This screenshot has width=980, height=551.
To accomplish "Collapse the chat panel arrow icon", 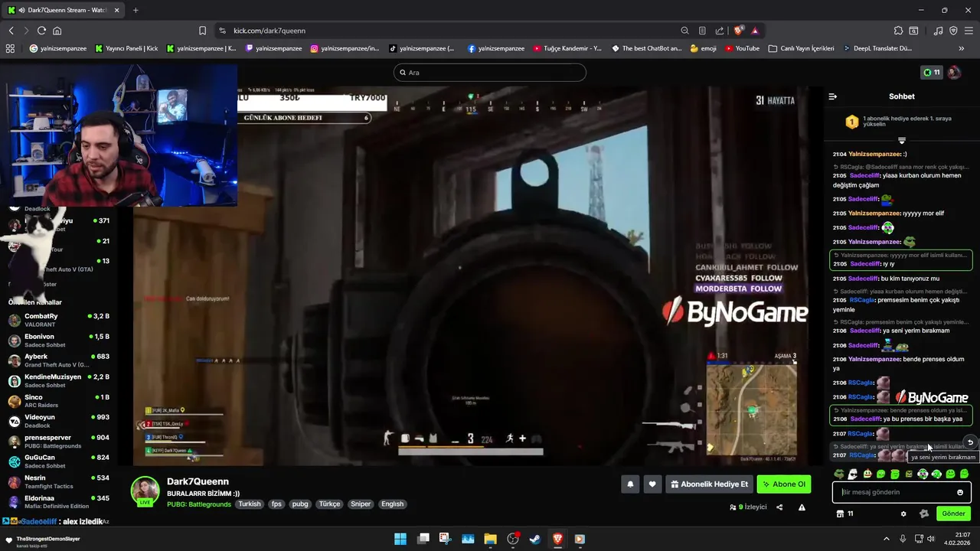I will [x=832, y=96].
